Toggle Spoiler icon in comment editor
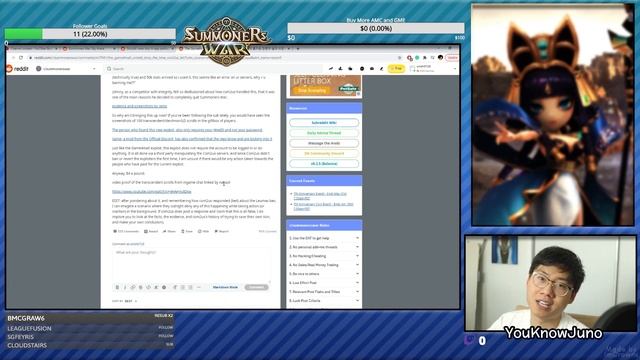 (164, 287)
